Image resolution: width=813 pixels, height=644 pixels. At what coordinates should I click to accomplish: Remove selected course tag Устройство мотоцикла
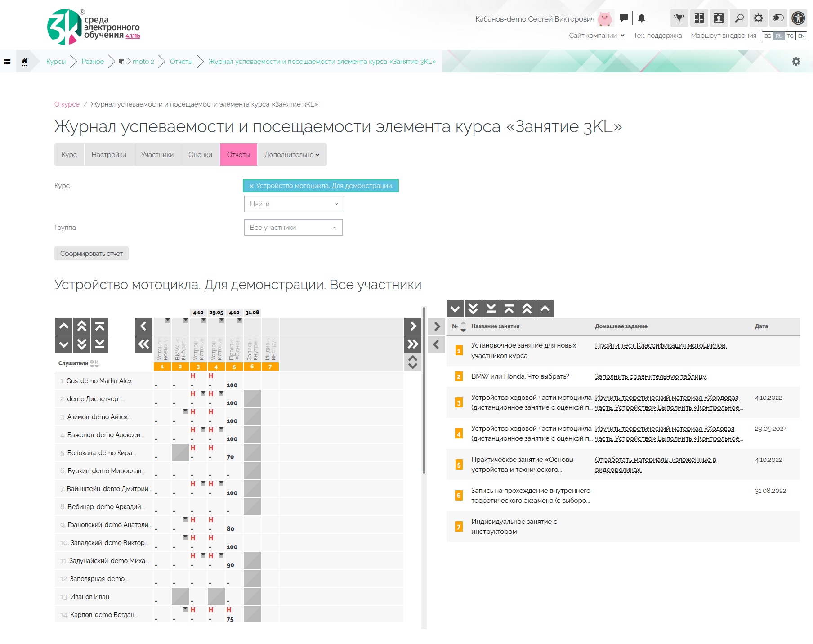coord(251,186)
